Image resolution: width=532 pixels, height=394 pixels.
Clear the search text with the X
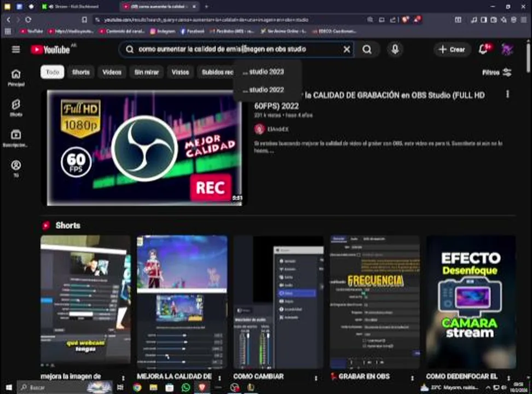coord(346,50)
